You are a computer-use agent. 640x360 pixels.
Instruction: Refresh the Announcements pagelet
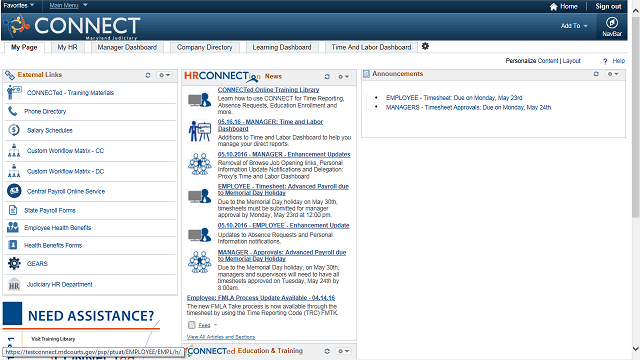click(x=596, y=74)
